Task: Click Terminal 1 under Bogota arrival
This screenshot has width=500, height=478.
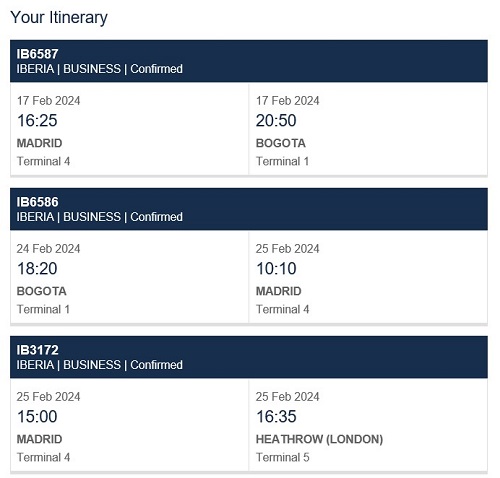Action: [x=282, y=161]
